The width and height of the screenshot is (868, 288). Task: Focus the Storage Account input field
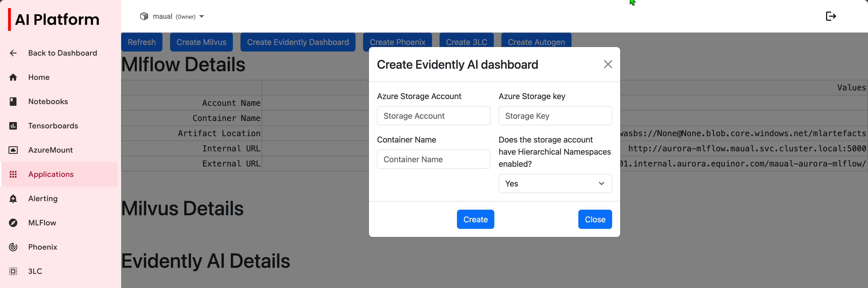[433, 116]
